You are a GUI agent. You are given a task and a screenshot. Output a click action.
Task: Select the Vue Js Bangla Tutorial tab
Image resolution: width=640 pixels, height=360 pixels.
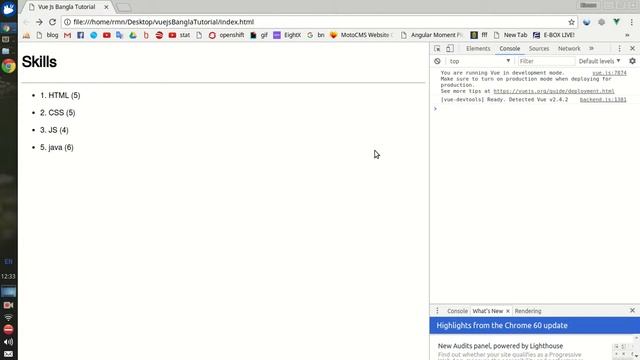67,7
